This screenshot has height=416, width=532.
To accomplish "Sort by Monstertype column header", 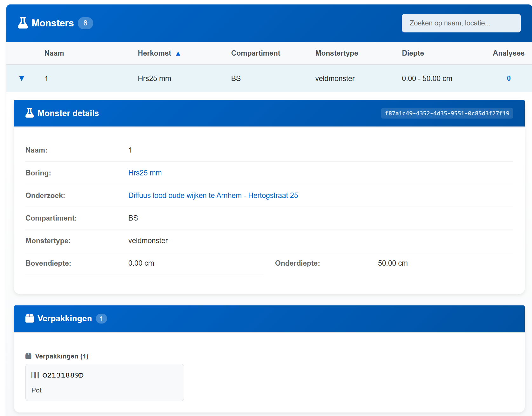I will pyautogui.click(x=336, y=53).
